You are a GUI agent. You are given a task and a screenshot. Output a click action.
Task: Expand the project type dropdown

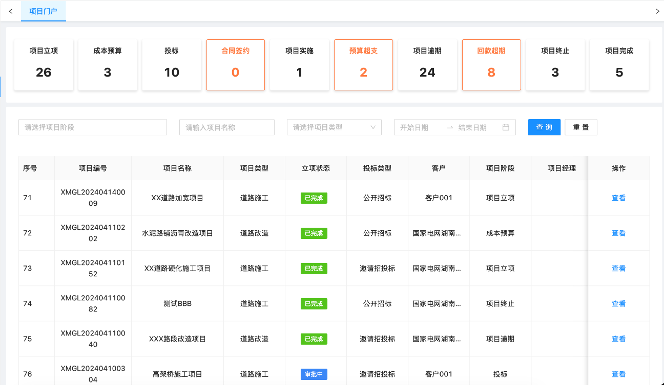(x=334, y=127)
